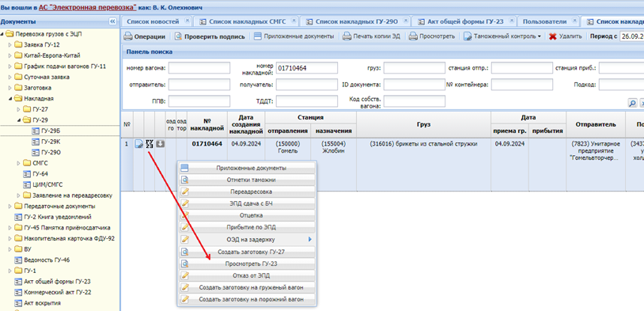
Task: Switch to Список накладных ГУ-29О tab
Action: [x=357, y=21]
